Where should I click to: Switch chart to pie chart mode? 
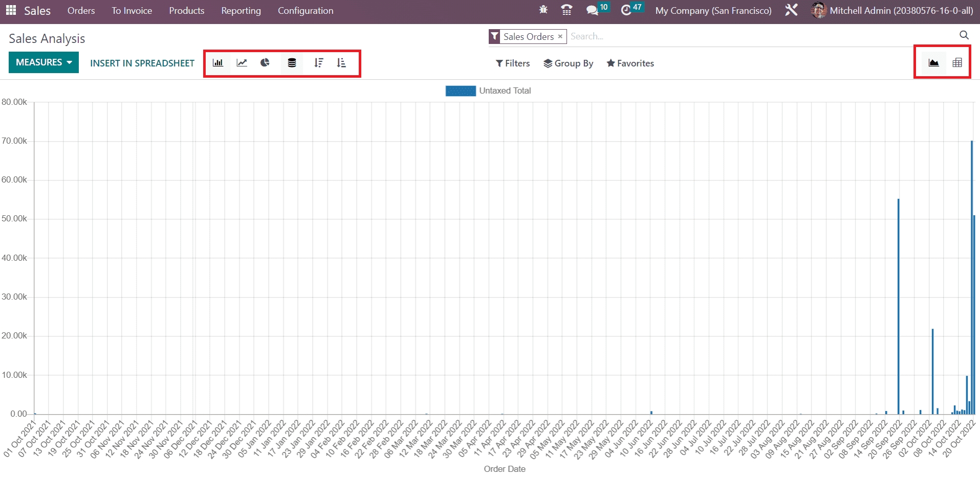[x=265, y=63]
